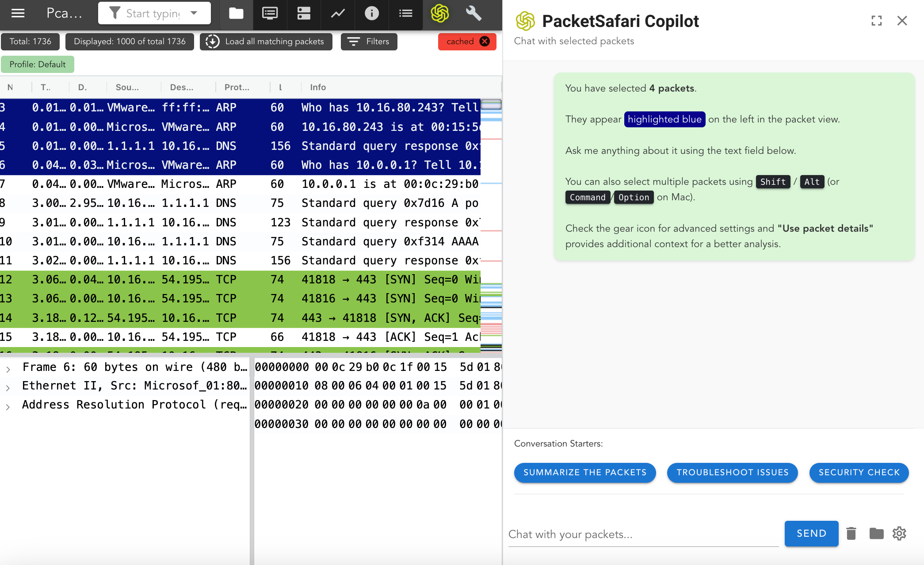Select packet 8 DNS query 0x7d16
The image size is (924, 565).
coord(240,203)
